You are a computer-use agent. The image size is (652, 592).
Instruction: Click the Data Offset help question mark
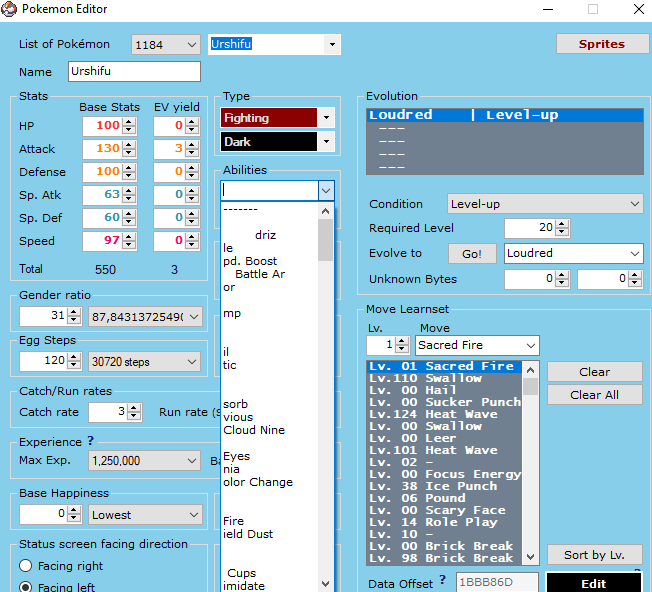442,580
